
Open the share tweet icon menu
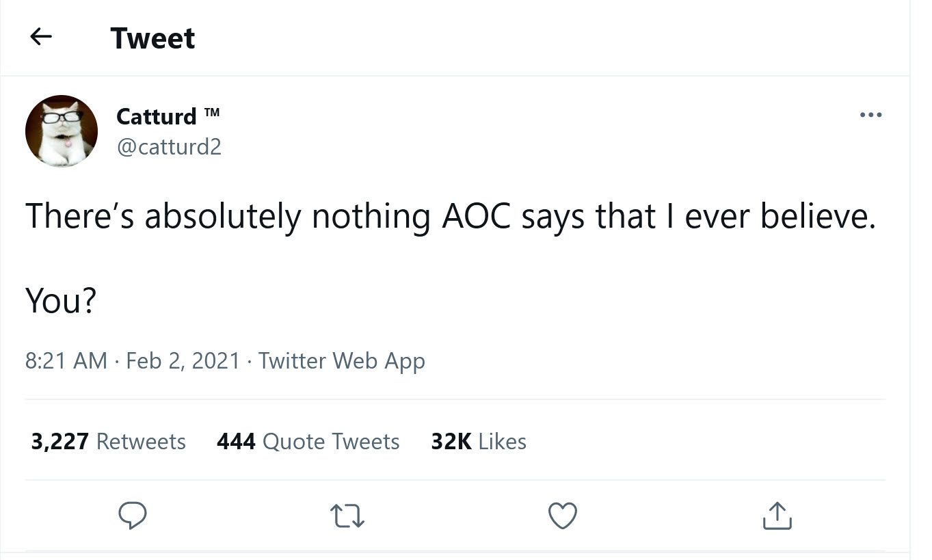pyautogui.click(x=777, y=516)
